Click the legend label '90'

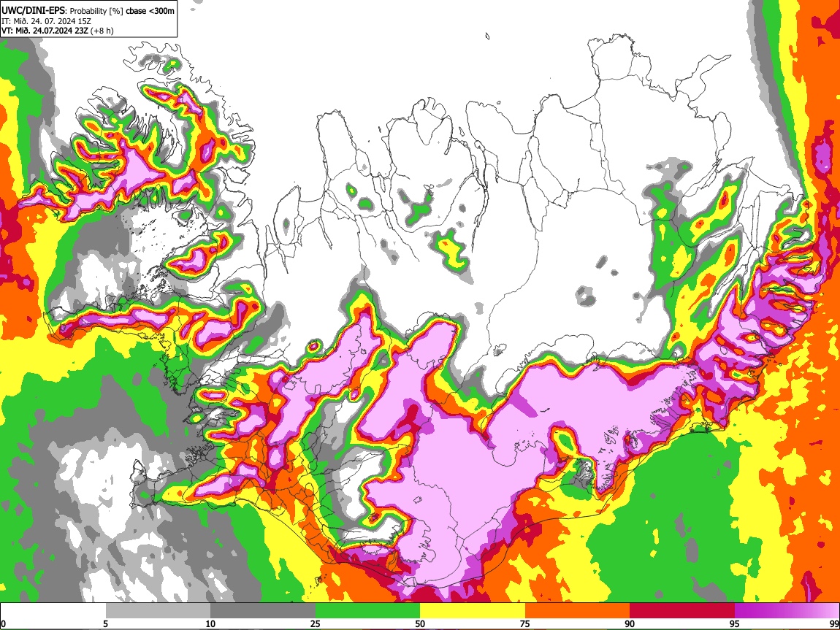630,624
